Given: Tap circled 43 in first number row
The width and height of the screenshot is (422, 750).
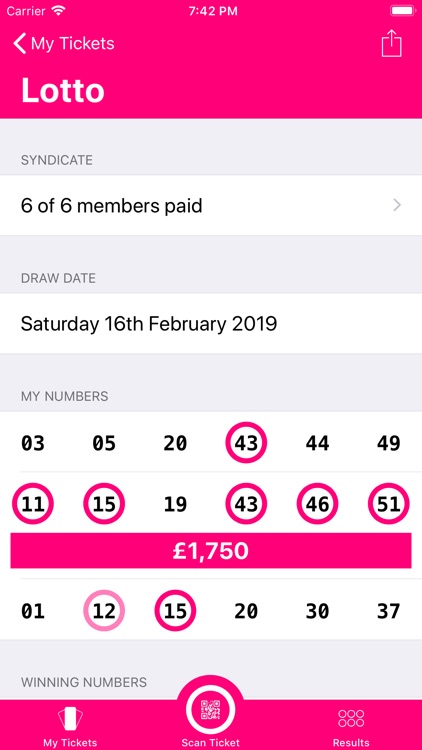Looking at the screenshot, I should (x=246, y=443).
